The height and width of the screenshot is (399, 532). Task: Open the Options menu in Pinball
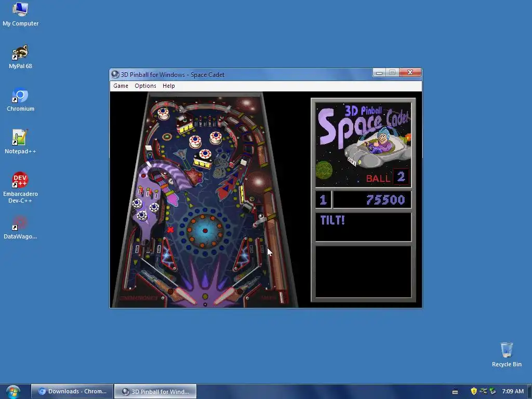click(145, 86)
